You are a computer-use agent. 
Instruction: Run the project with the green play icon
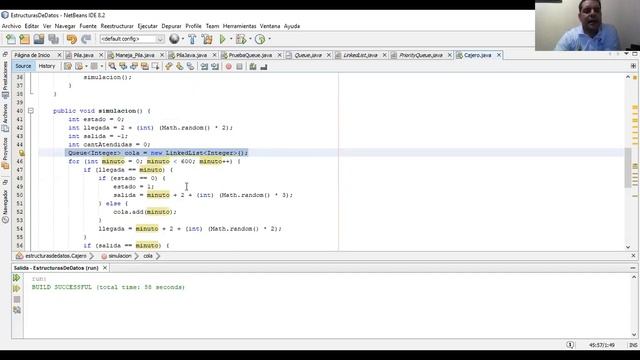tap(223, 39)
